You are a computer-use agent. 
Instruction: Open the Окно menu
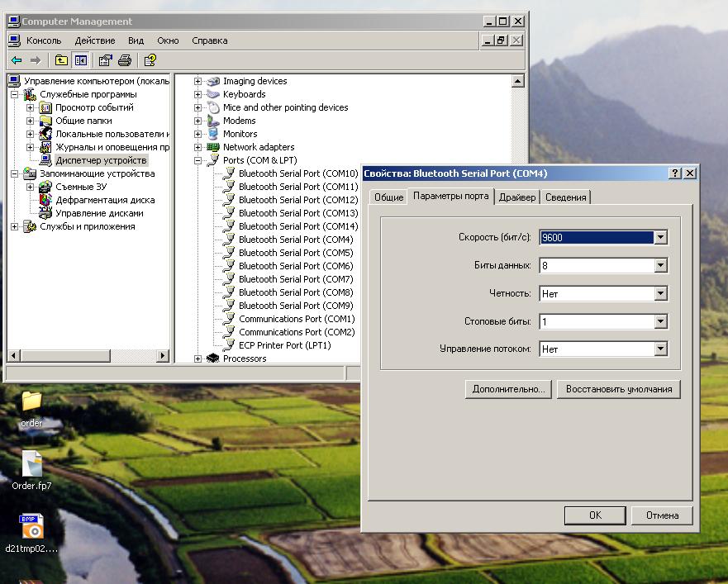point(168,40)
